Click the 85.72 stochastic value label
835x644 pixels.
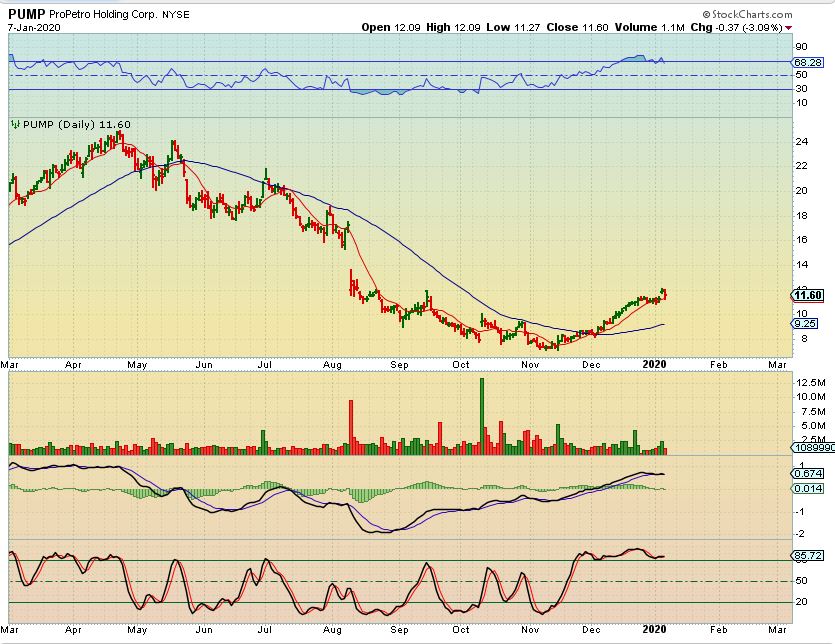click(807, 554)
